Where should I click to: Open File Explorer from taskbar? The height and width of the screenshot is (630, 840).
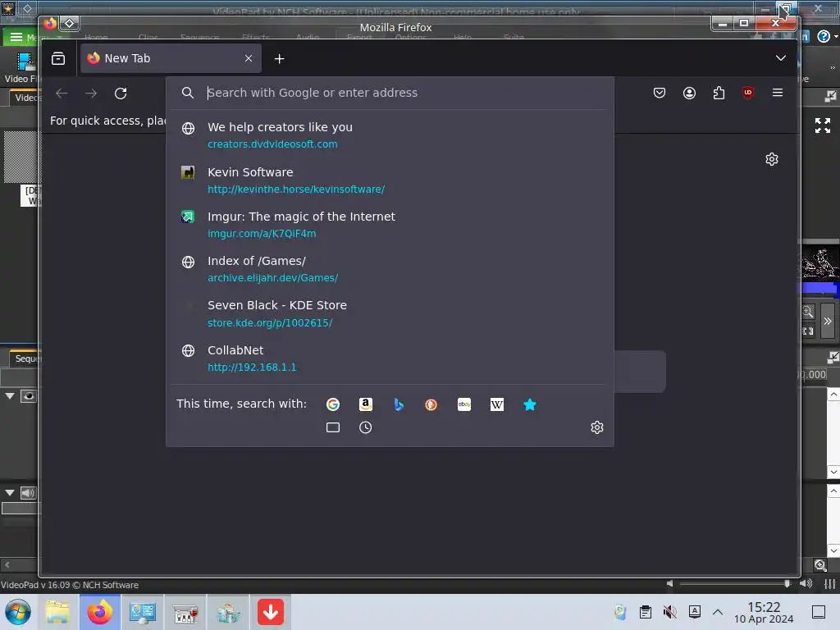pyautogui.click(x=57, y=612)
